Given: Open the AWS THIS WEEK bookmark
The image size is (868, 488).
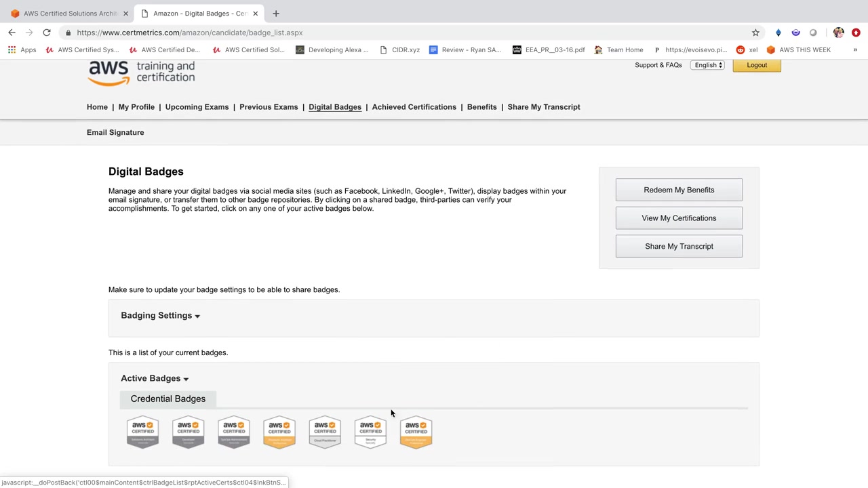Looking at the screenshot, I should coord(798,49).
